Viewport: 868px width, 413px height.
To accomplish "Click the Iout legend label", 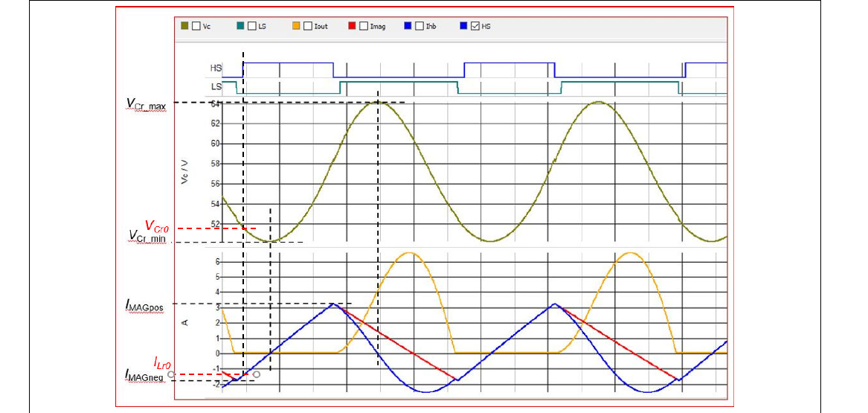I will [321, 27].
